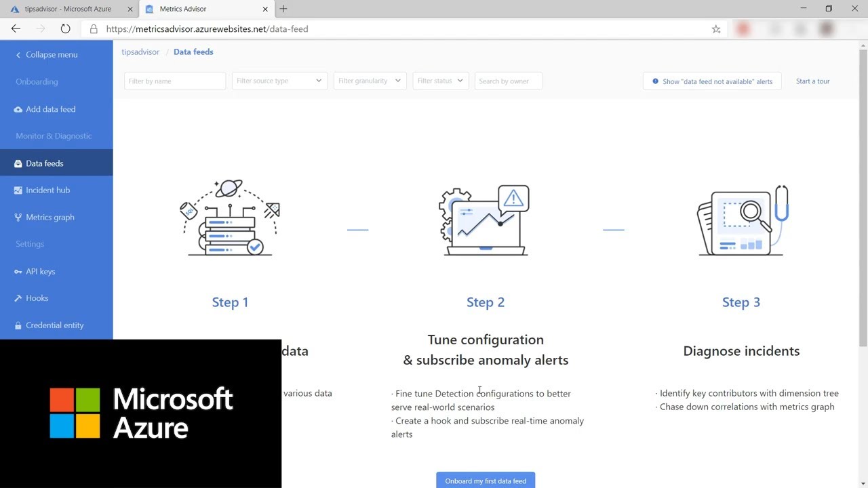
Task: Click Settings section label in sidebar
Action: 30,244
